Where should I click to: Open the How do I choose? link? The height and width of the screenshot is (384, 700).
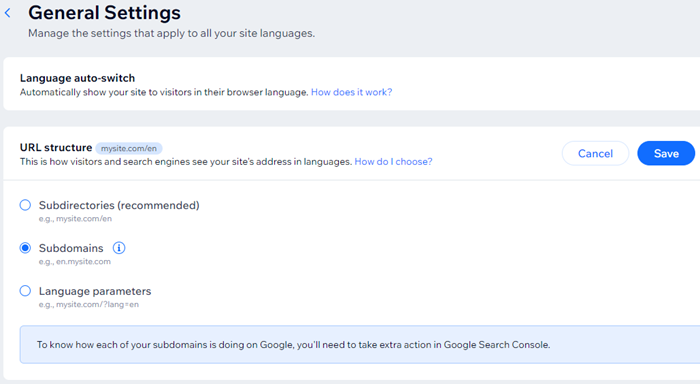393,162
